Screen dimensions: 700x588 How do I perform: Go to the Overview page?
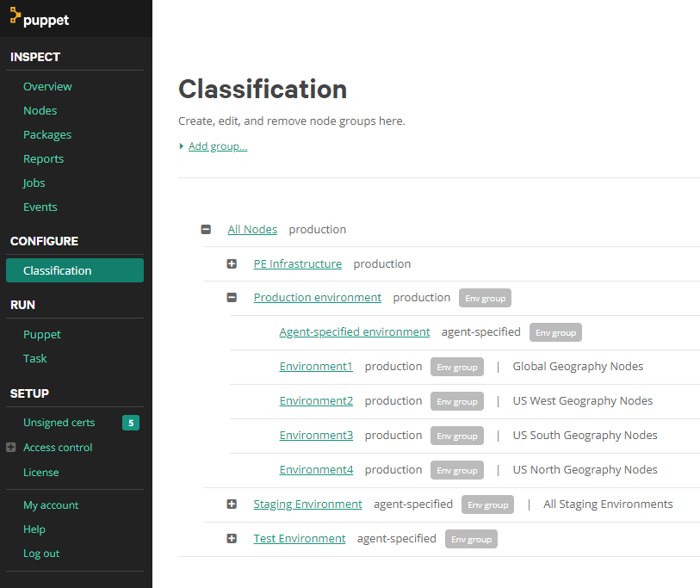click(47, 86)
